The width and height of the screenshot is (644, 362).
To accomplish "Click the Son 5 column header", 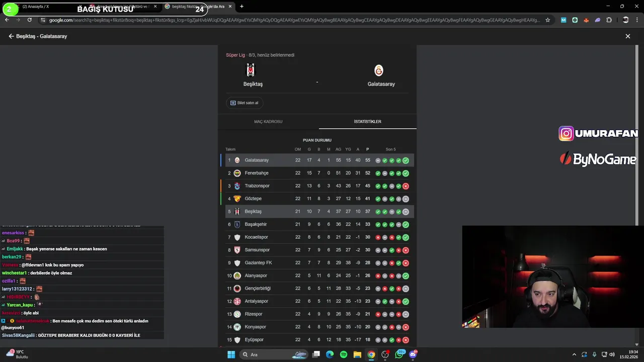I will 391,149.
